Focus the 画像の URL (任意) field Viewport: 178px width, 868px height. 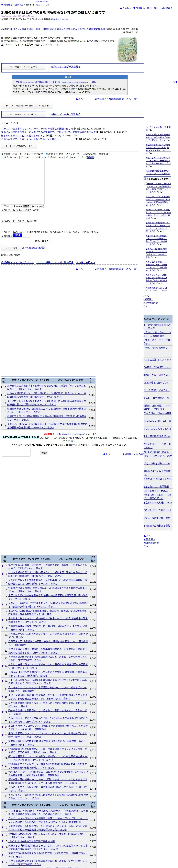[35, 254]
